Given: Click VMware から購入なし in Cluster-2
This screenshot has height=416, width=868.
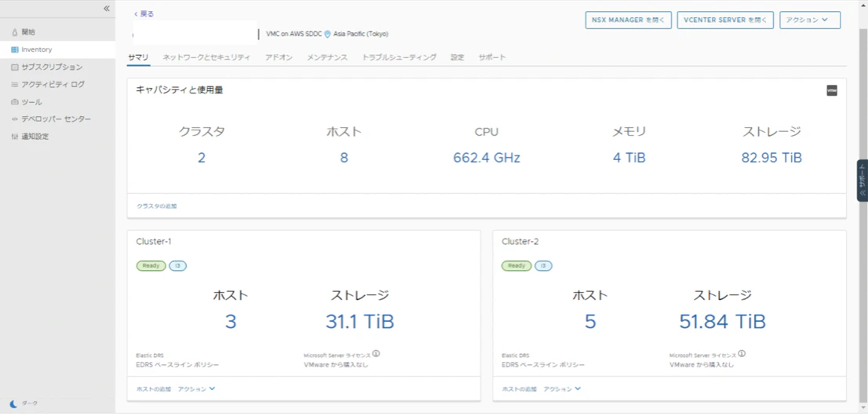Looking at the screenshot, I should pos(702,365).
